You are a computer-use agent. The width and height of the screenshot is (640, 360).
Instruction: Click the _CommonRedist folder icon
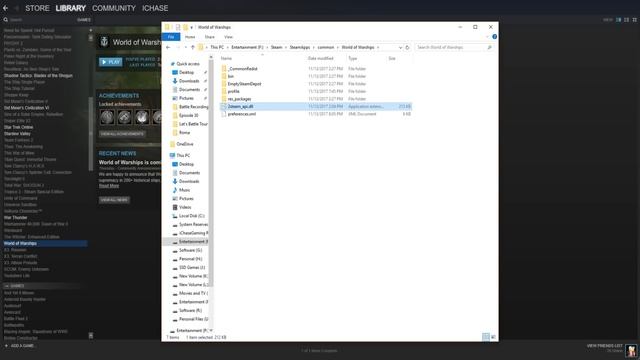tap(224, 69)
